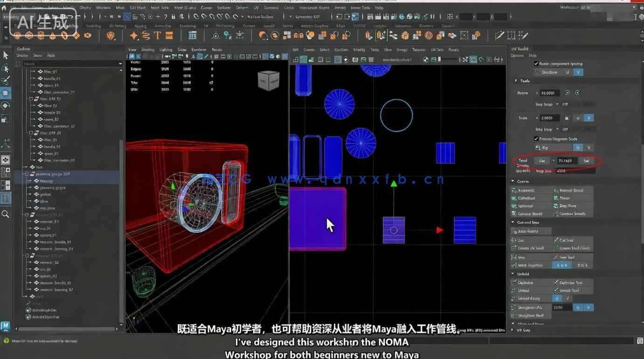644x359 pixels.
Task: Enable the Retain component spacing checkbox
Action: tap(537, 63)
